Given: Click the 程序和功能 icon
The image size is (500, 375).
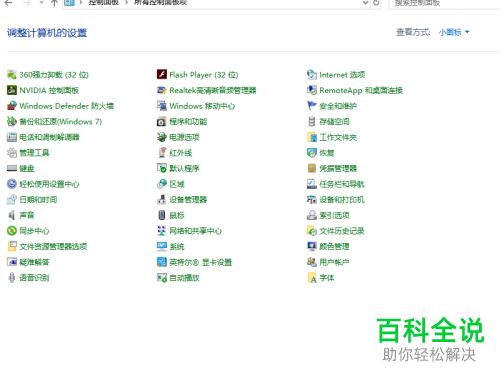Looking at the screenshot, I should click(162, 122).
